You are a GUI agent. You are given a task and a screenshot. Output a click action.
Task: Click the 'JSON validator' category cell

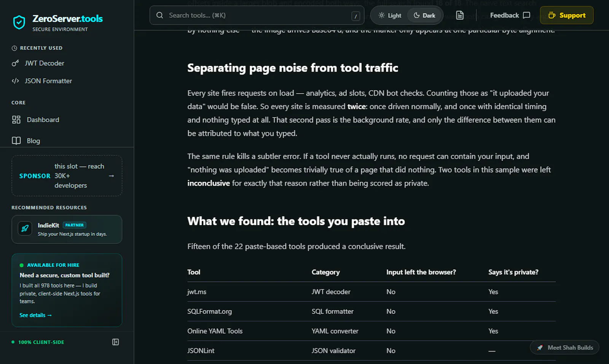[333, 351]
